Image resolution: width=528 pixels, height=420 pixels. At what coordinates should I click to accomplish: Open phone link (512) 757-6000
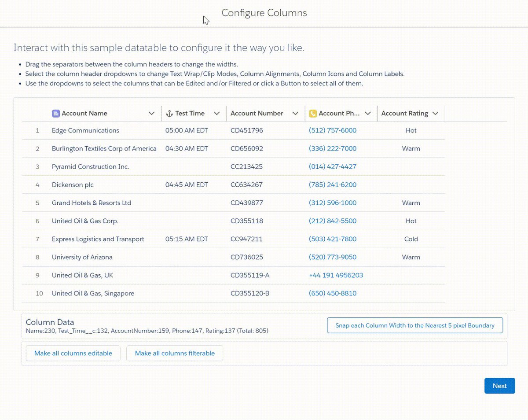pos(333,130)
